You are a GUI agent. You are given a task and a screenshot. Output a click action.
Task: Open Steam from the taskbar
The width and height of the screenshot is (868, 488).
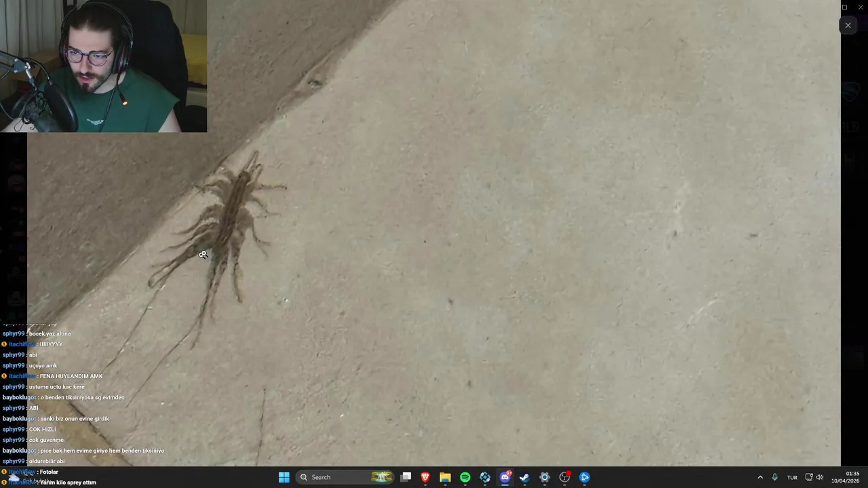coord(524,477)
